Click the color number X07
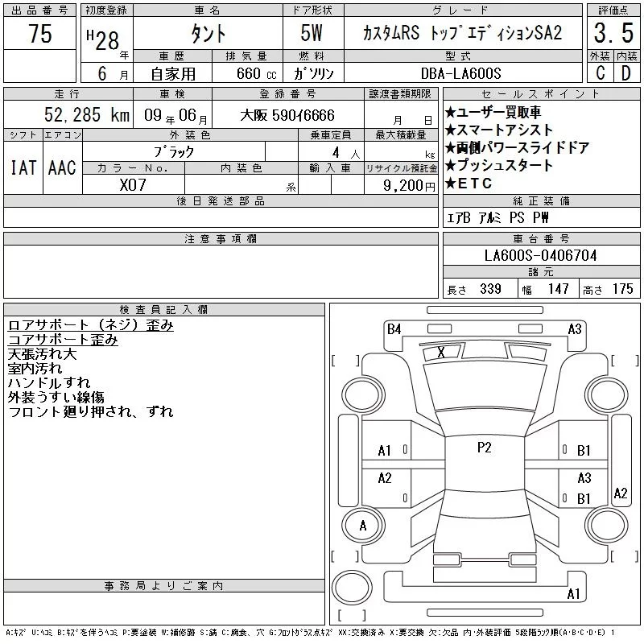 (x=133, y=185)
